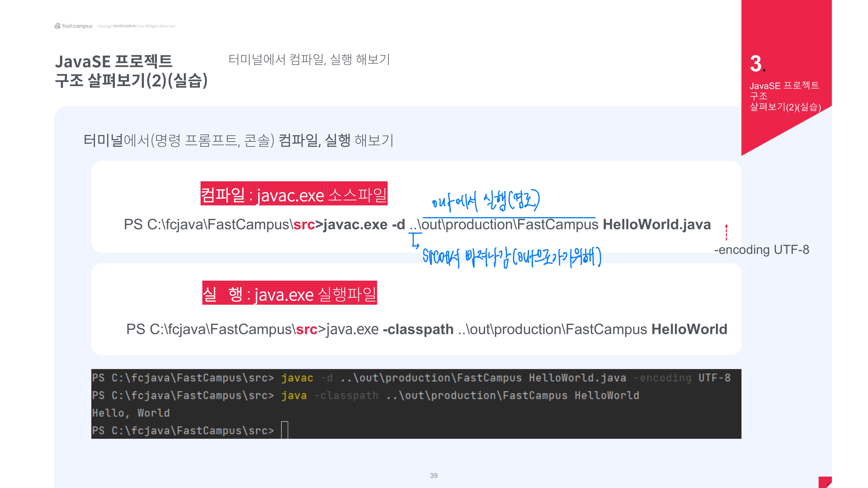The width and height of the screenshot is (868, 488).
Task: Click the Hello, World terminal output
Action: coord(131,413)
